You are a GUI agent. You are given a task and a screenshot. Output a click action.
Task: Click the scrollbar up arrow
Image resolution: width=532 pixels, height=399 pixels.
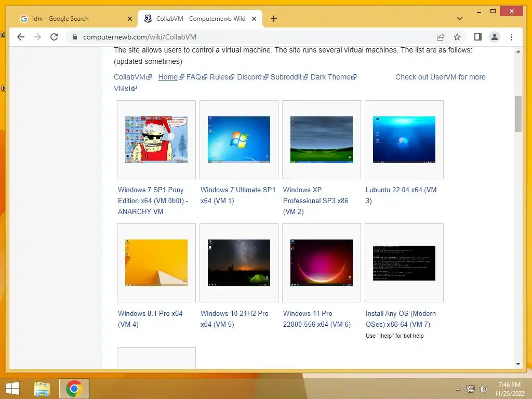pos(518,51)
